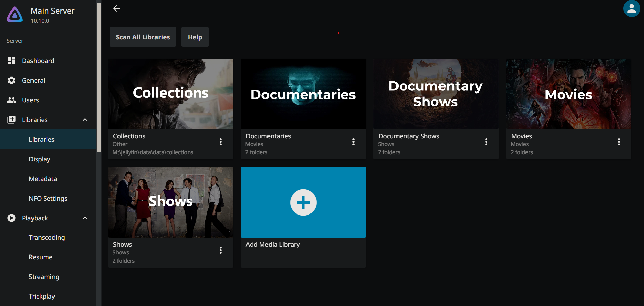The image size is (644, 306).
Task: Go to the Users page
Action: [x=30, y=100]
